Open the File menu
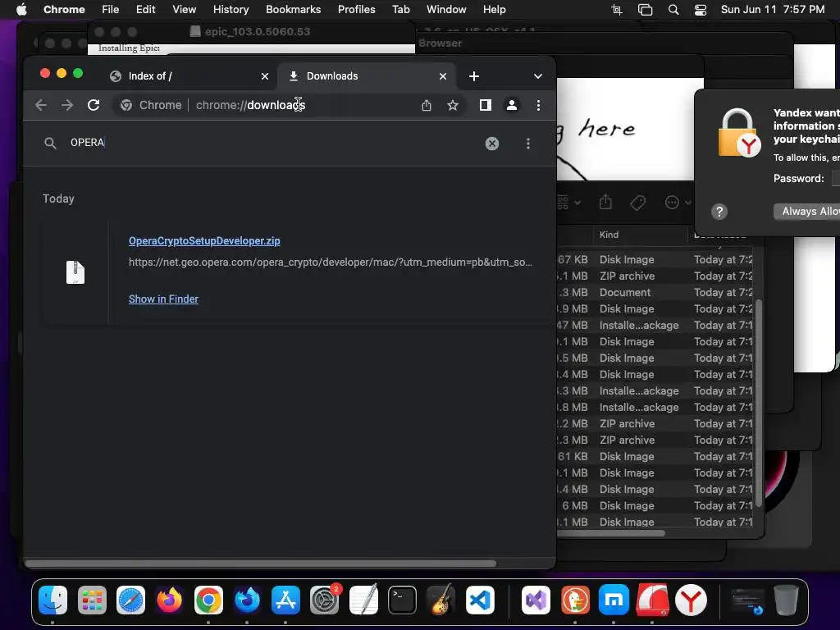Screen dimensions: 840x630 pyautogui.click(x=111, y=9)
